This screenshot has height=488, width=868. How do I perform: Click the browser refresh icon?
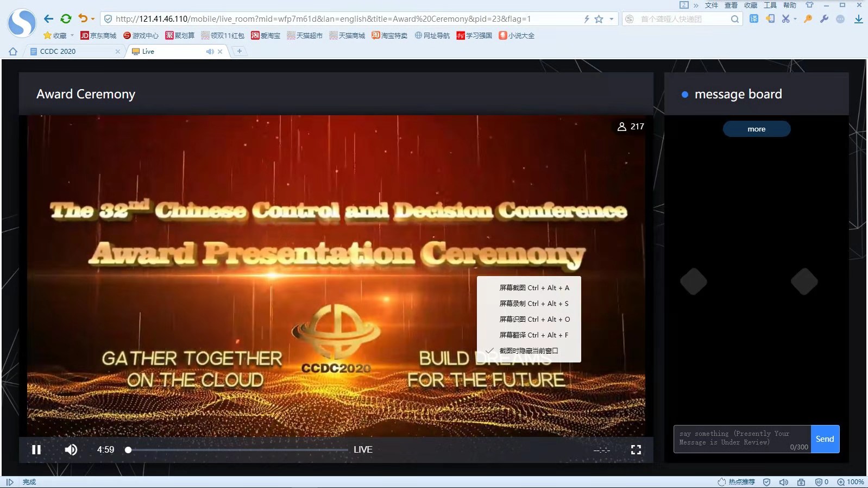[66, 19]
